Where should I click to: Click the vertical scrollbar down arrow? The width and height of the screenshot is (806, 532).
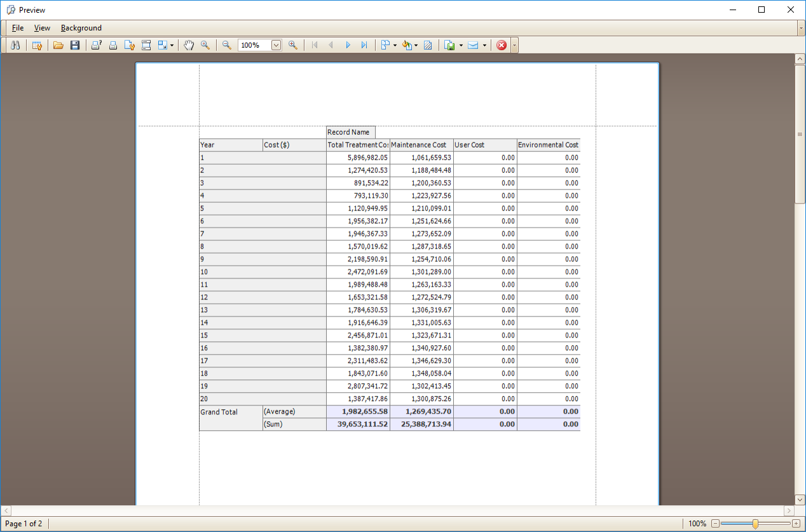click(800, 500)
